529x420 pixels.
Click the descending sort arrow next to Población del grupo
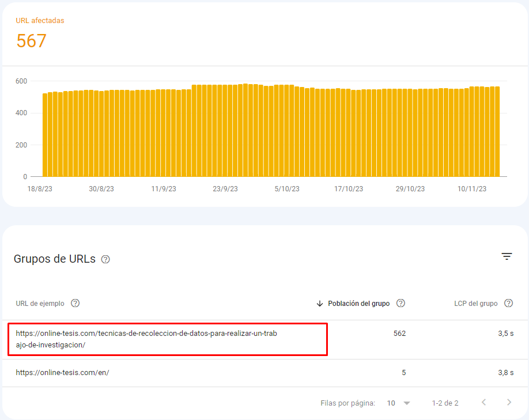coord(319,304)
